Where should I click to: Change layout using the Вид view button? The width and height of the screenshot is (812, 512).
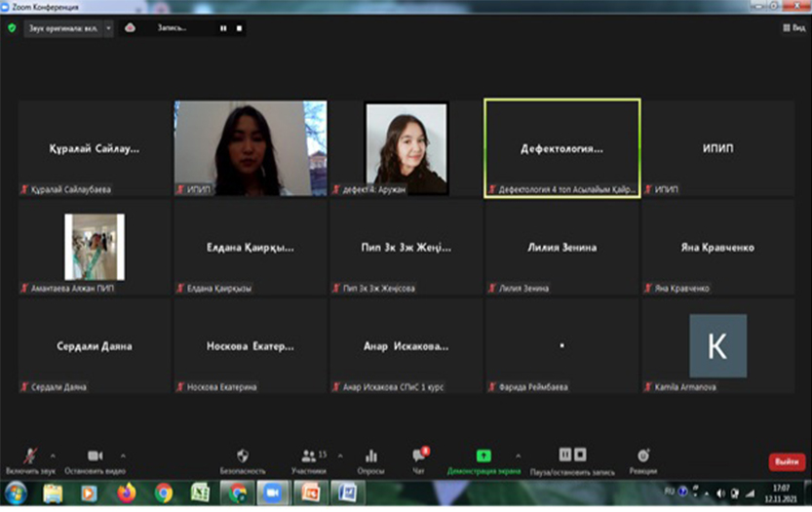(793, 28)
